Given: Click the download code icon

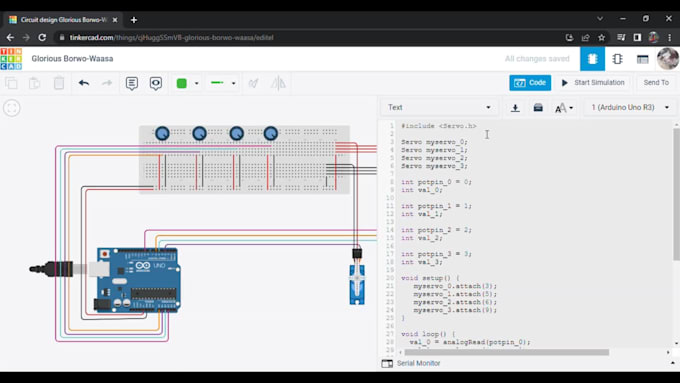Looking at the screenshot, I should 515,108.
